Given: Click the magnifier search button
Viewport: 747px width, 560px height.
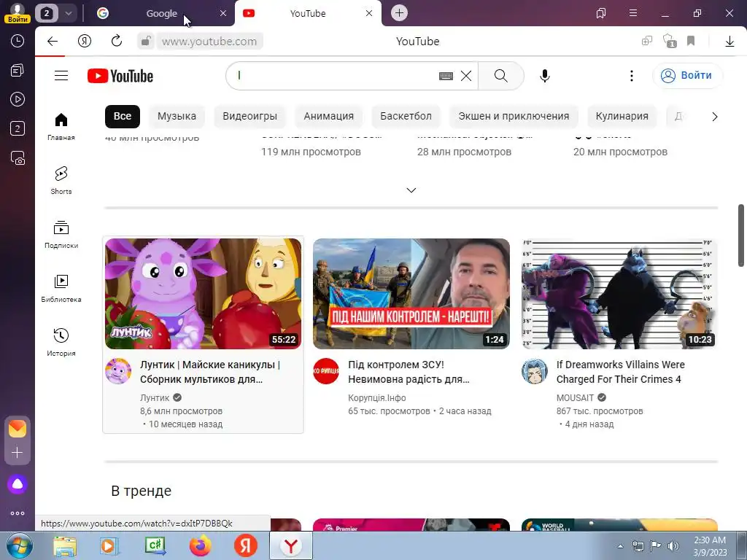Looking at the screenshot, I should [500, 76].
